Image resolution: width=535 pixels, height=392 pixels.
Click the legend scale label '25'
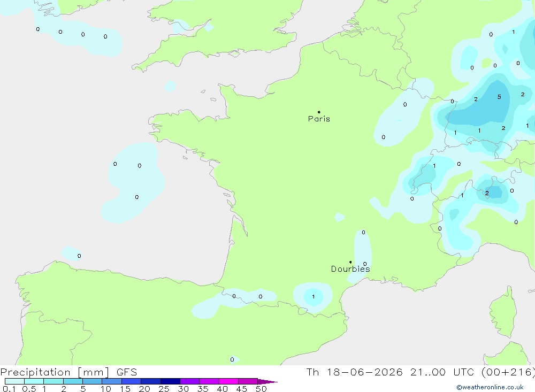coord(164,389)
